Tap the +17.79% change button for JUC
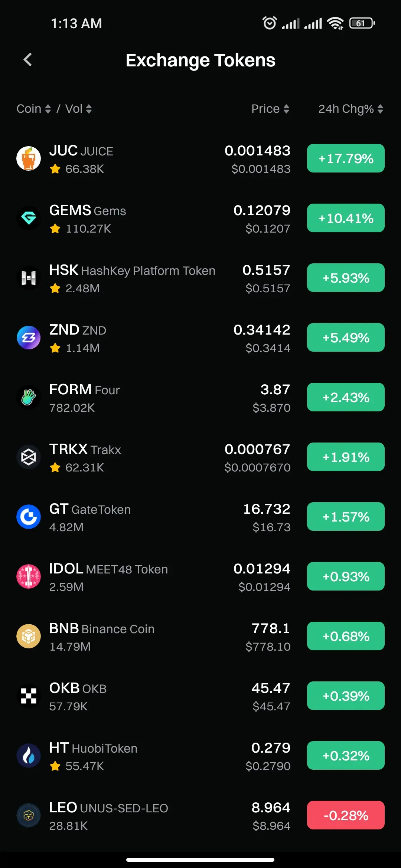Viewport: 401px width, 868px height. (x=346, y=158)
